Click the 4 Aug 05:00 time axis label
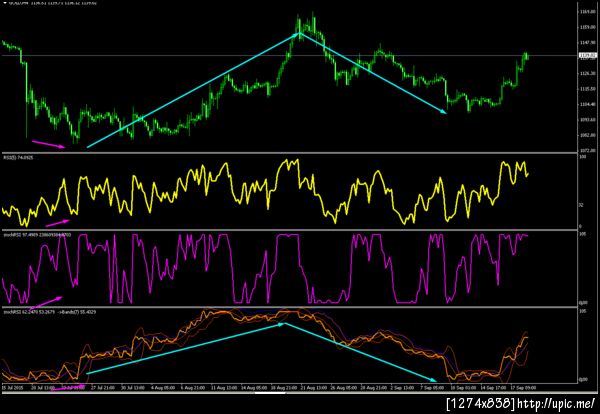 163,388
